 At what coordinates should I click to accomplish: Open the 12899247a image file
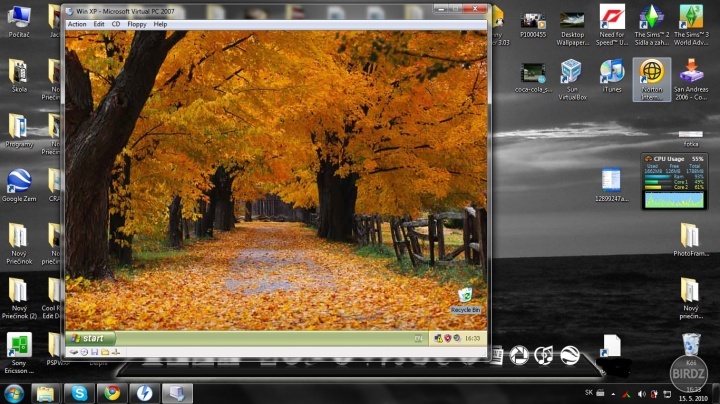[612, 185]
